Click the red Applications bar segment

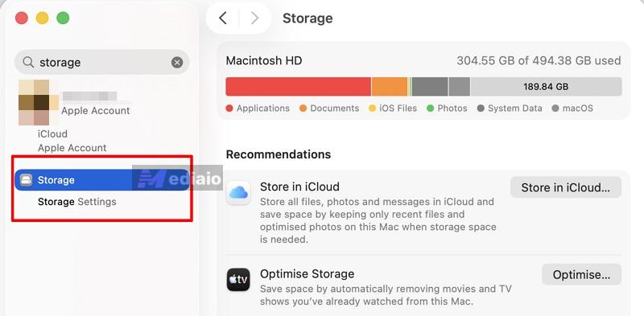(298, 87)
